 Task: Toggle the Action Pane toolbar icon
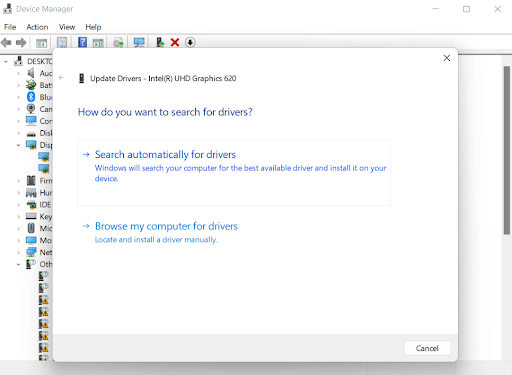pyautogui.click(x=98, y=43)
